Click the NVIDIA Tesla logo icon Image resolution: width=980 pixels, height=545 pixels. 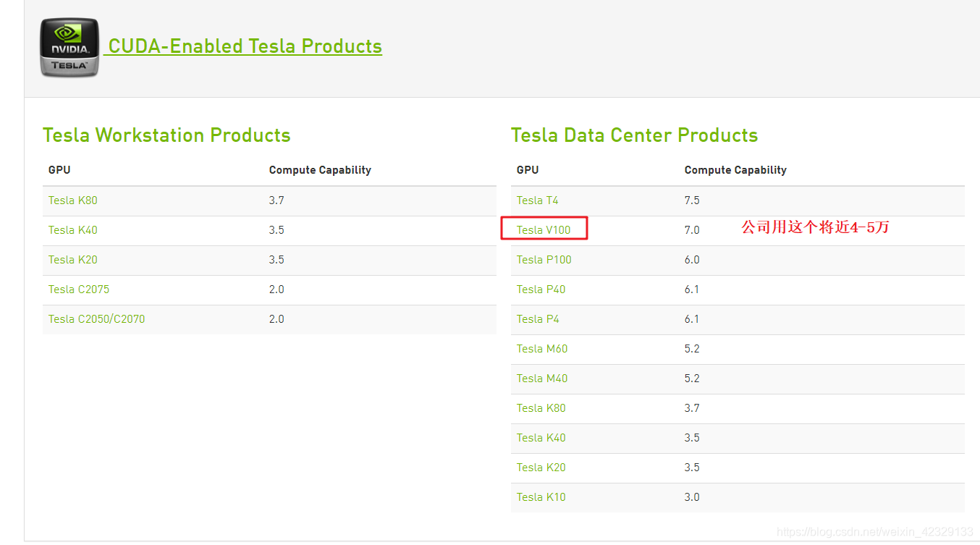[x=69, y=47]
